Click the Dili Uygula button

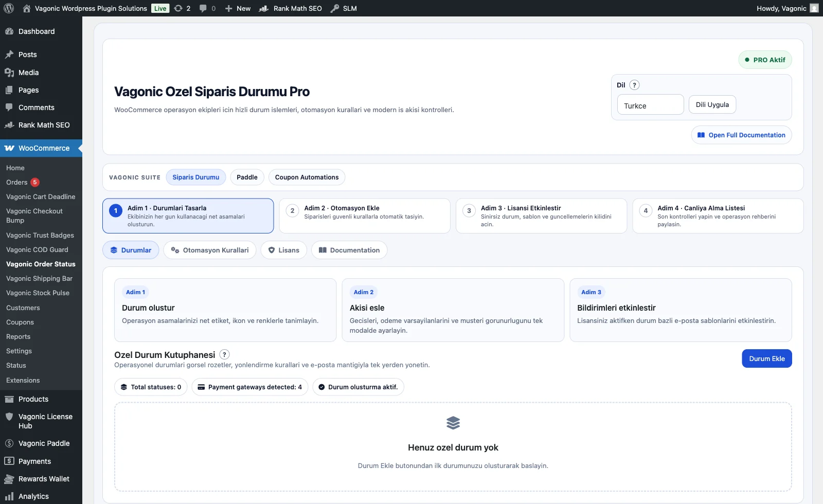point(712,104)
